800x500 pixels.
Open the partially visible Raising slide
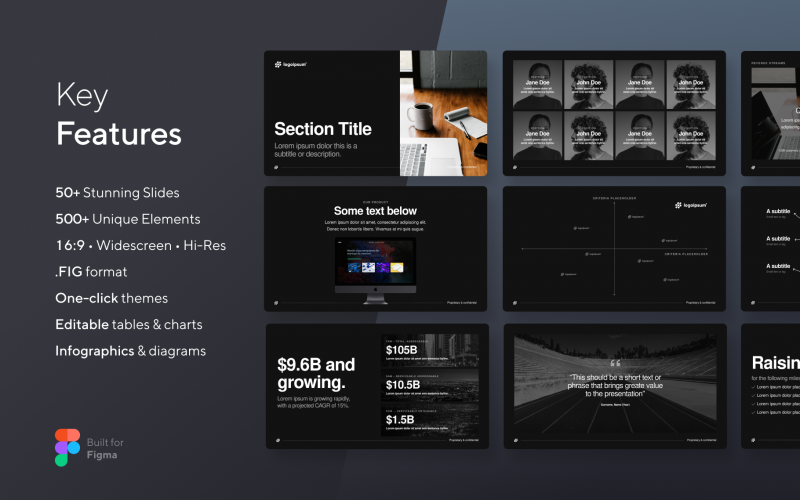pos(770,386)
